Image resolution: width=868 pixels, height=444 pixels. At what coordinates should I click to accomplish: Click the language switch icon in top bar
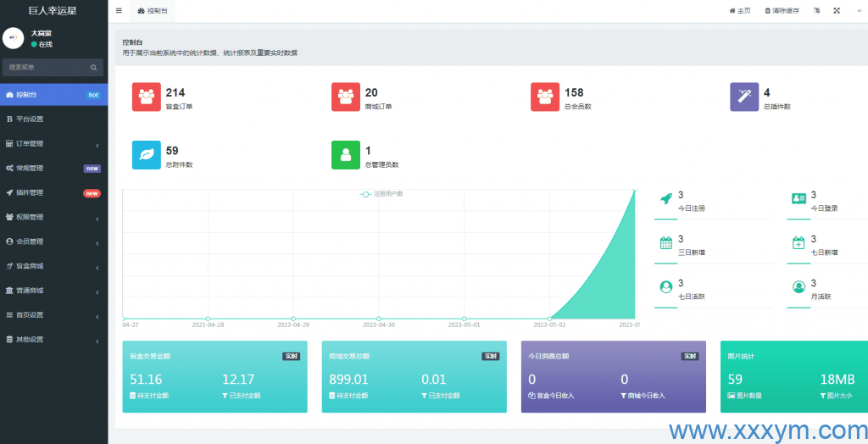pos(816,11)
